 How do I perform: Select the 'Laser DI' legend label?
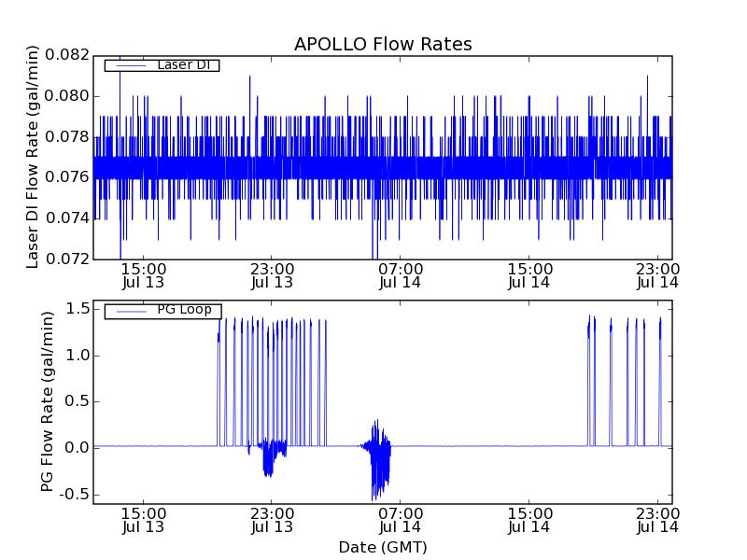(184, 64)
